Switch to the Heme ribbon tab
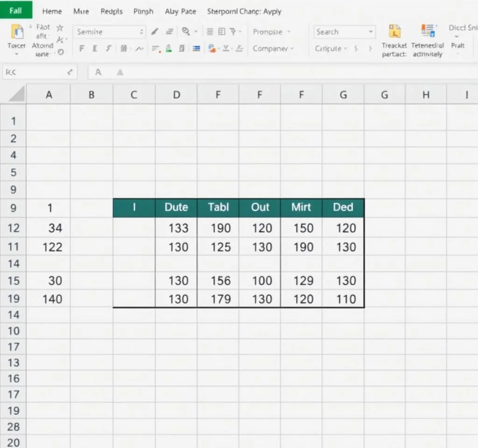478x448 pixels. click(x=52, y=11)
